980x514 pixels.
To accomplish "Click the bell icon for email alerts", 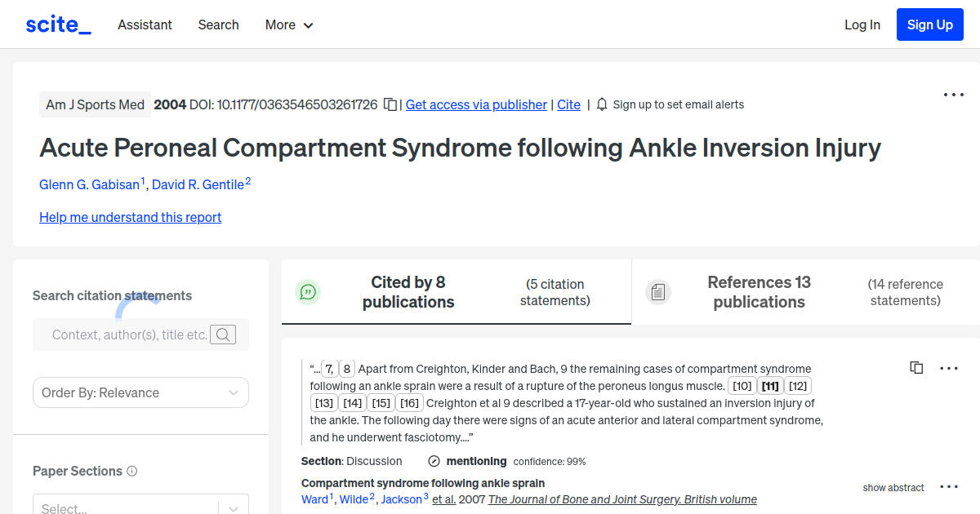I will pos(602,104).
